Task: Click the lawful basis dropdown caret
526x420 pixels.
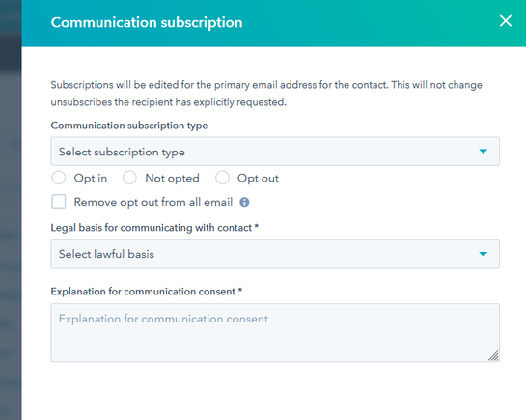Action: coord(484,254)
